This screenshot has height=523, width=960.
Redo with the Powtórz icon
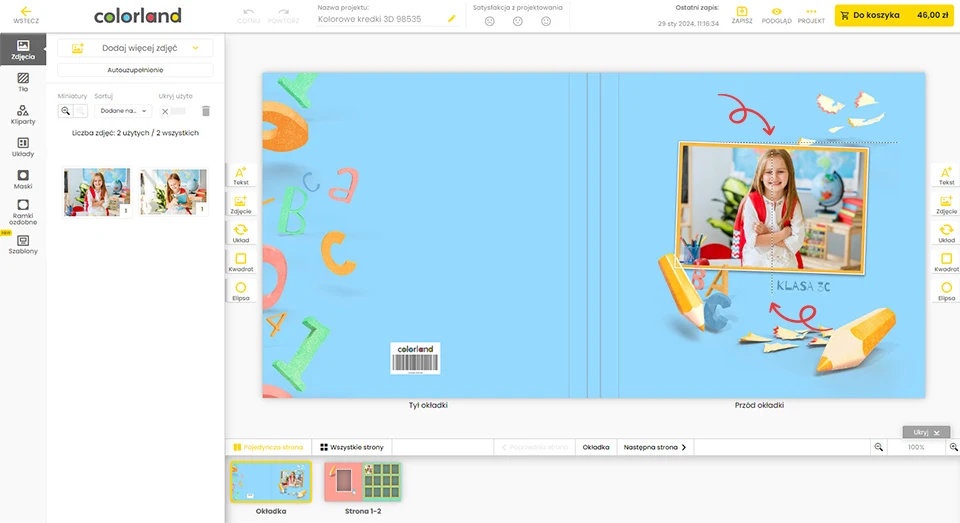[283, 15]
